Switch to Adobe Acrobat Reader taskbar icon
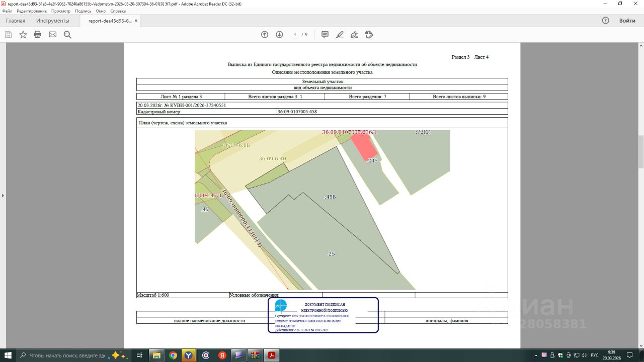The image size is (644, 362). tap(272, 355)
